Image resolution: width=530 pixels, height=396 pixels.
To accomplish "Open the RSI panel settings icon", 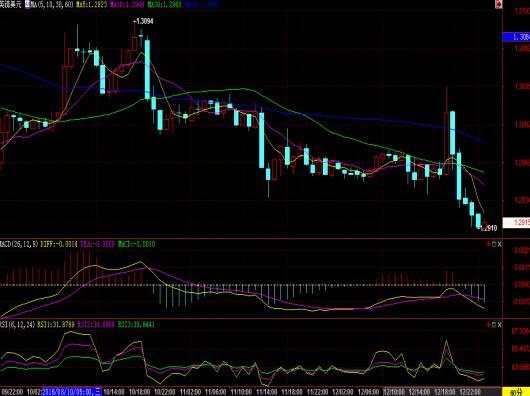I will [x=488, y=324].
